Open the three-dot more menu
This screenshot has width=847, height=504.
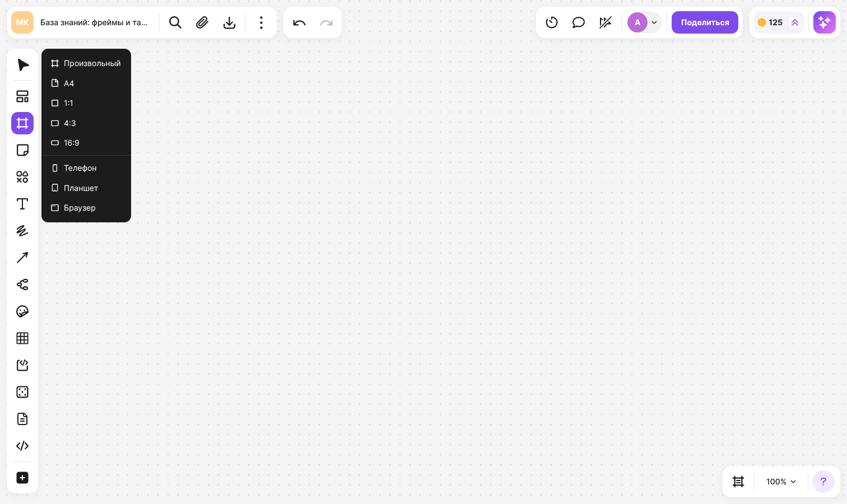click(261, 22)
